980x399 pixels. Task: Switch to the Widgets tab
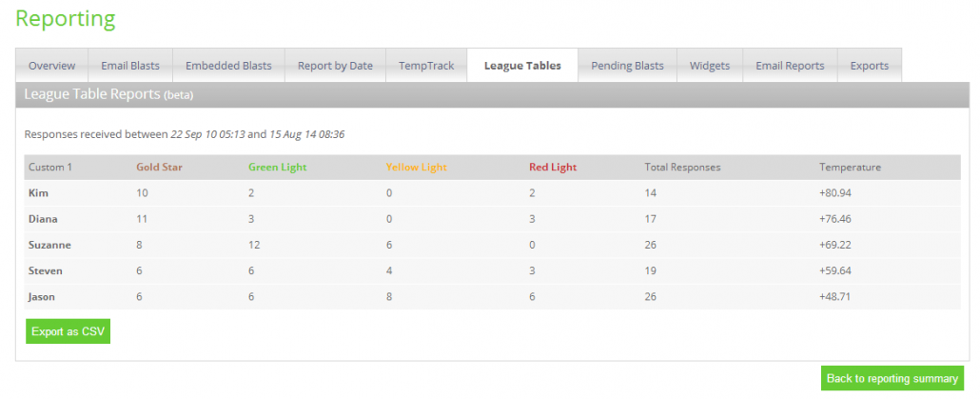(709, 66)
